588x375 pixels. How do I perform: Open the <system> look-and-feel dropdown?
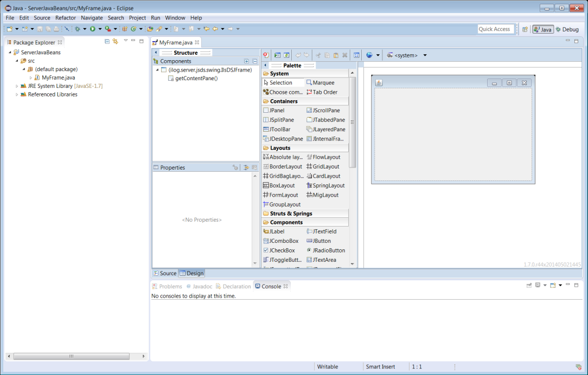click(425, 55)
